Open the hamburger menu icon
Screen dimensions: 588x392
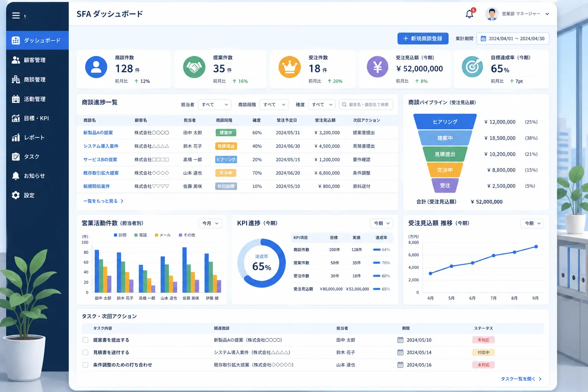16,16
